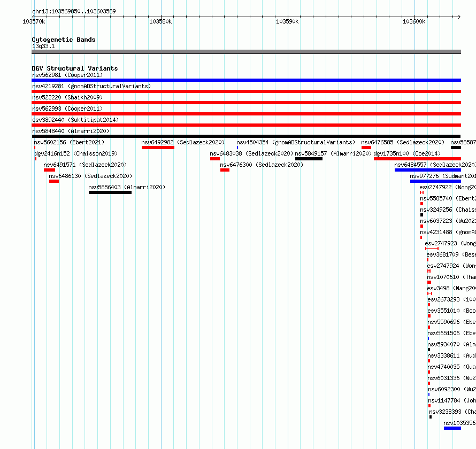The image size is (476, 449).
Task: Click esv2673293 variant label
Action: 452,299
